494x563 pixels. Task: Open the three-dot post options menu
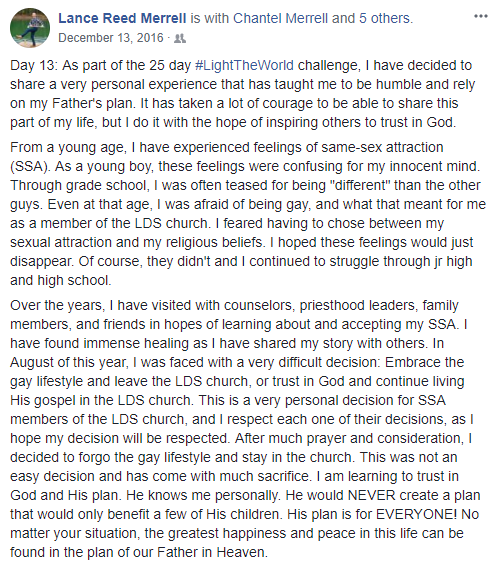tap(481, 16)
